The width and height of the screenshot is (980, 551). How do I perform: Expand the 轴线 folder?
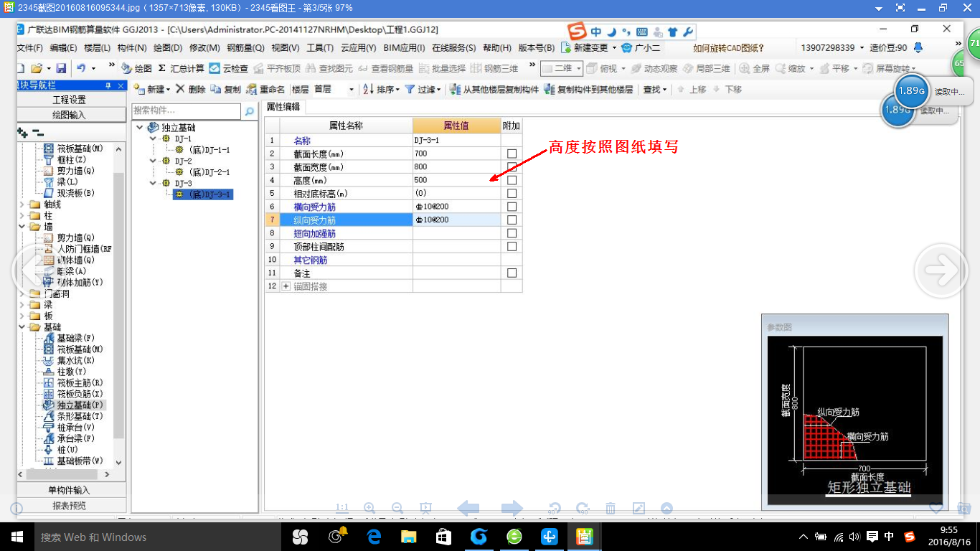pos(22,204)
